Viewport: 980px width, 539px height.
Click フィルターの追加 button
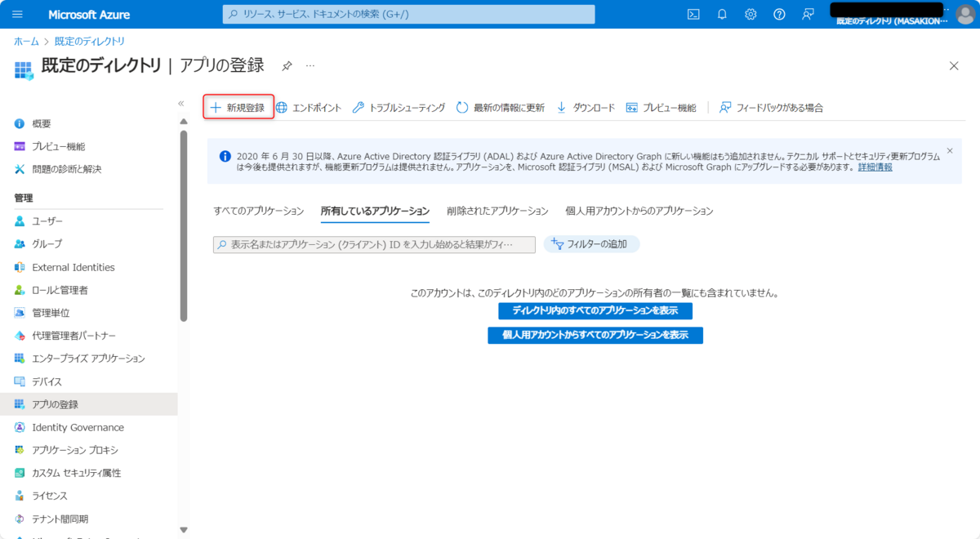(591, 244)
